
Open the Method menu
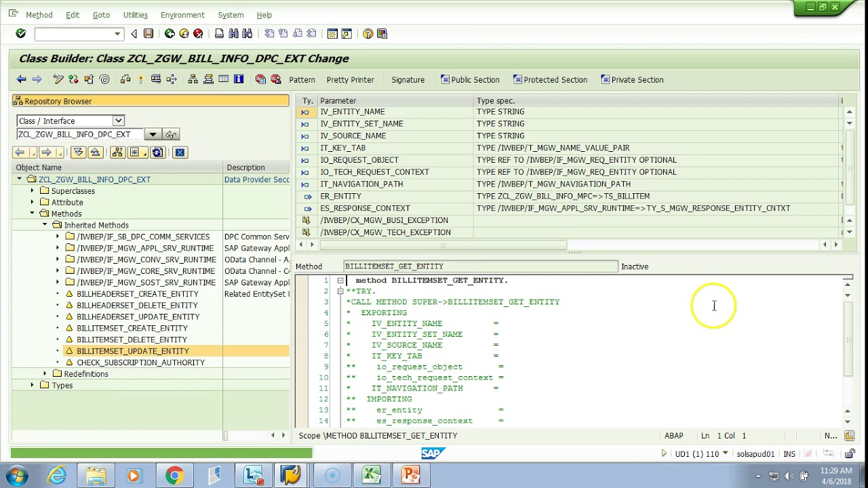(x=39, y=15)
